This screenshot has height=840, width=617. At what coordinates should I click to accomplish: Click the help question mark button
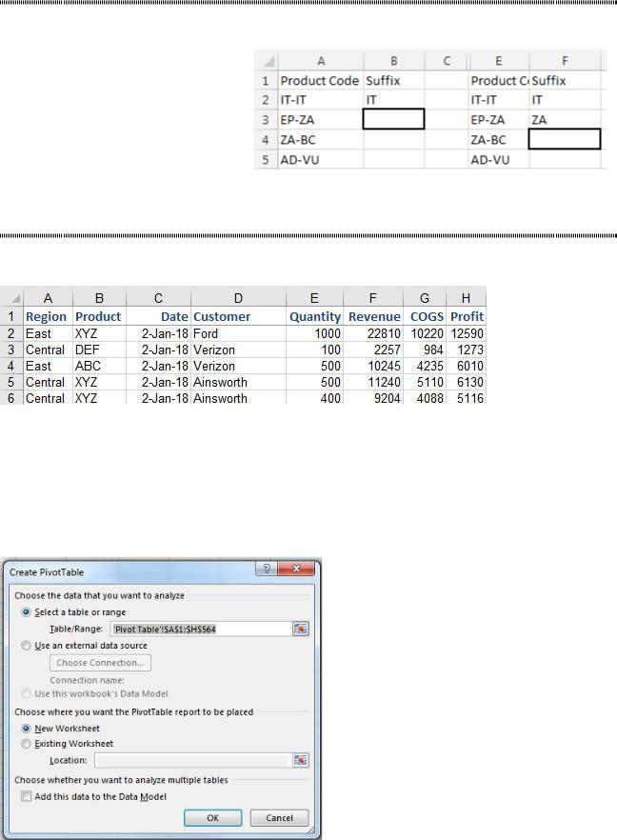[x=267, y=569]
